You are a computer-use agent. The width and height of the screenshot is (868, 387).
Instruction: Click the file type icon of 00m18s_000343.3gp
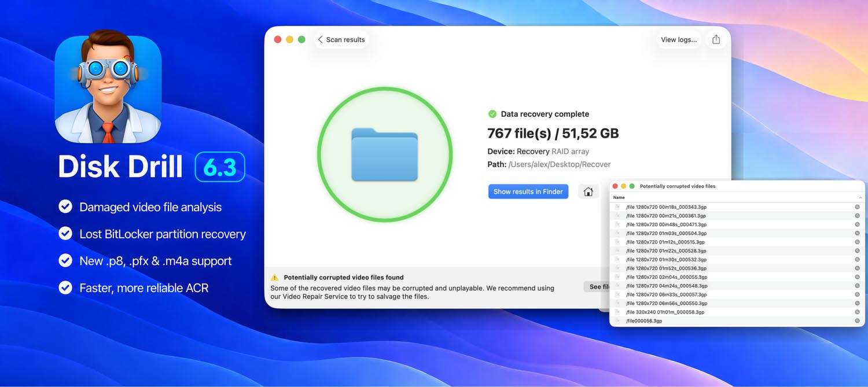617,207
